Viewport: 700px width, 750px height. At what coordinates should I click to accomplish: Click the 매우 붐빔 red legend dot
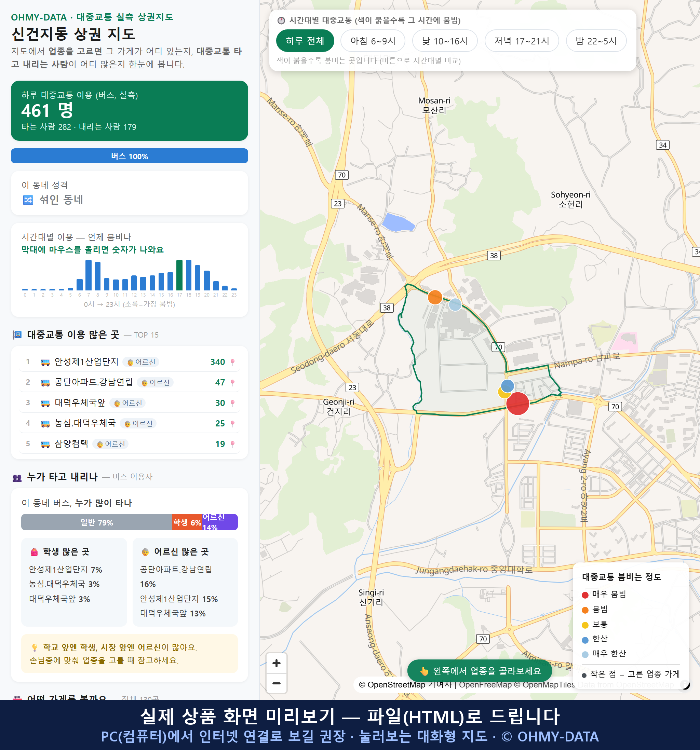[x=585, y=595]
